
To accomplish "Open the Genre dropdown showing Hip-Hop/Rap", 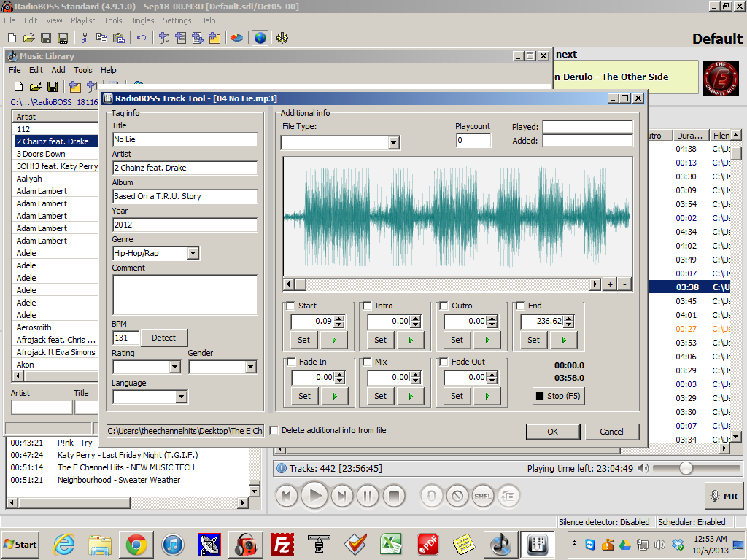I will tap(193, 253).
